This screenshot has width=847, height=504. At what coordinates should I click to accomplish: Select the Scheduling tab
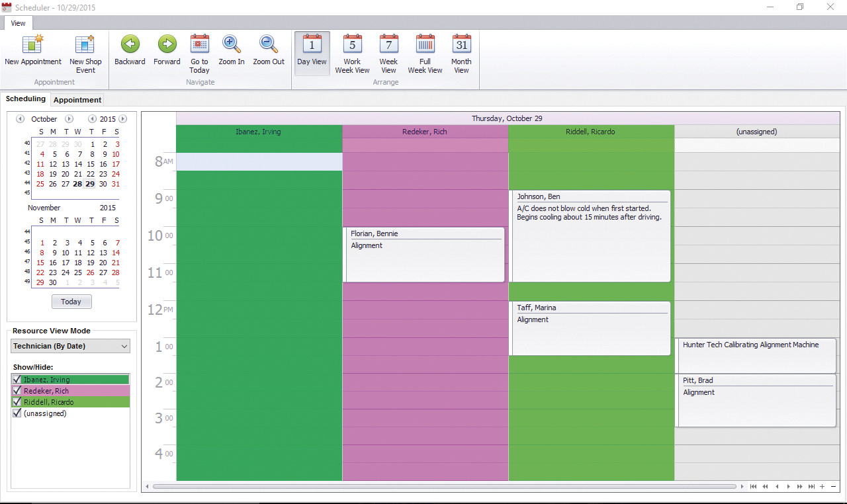tap(26, 99)
